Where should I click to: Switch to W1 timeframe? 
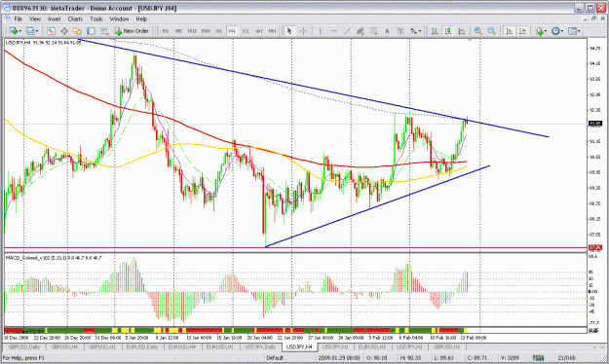coord(259,31)
